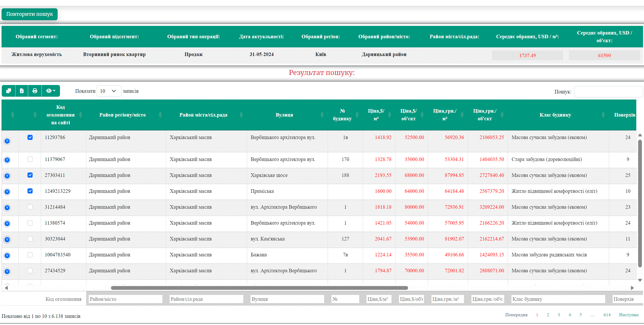Check the checkbox for listing 1004783540
Screen dimensions: 644x325
coord(30,255)
